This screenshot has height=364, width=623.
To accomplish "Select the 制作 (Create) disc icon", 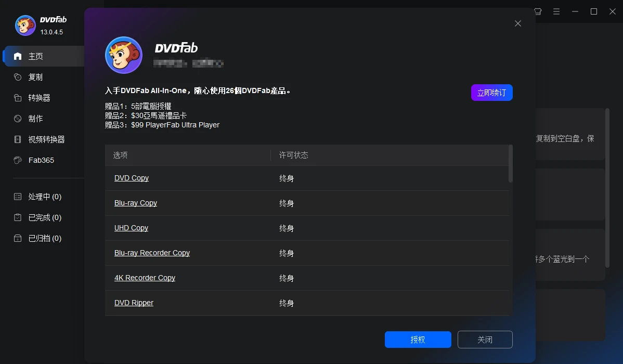I will pyautogui.click(x=18, y=118).
